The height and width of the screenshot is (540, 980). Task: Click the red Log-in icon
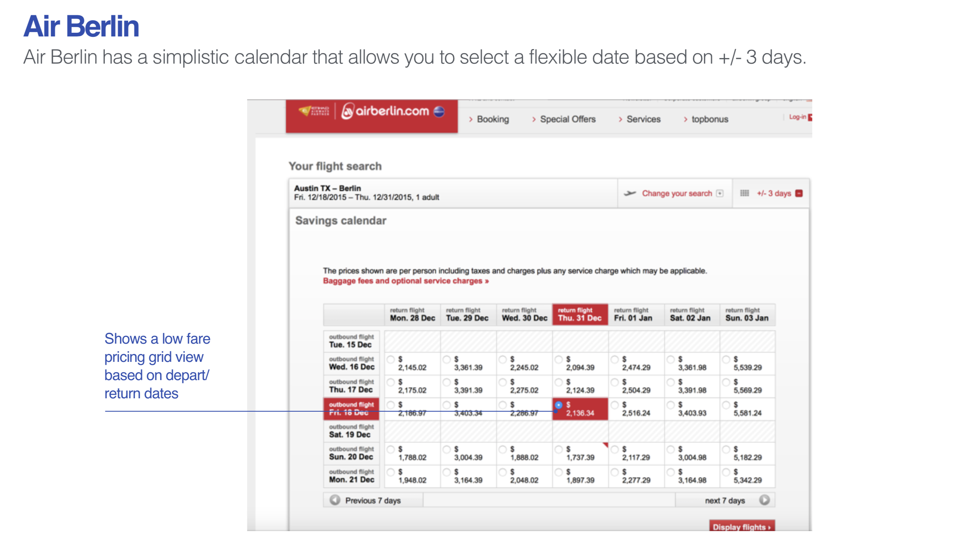pos(810,117)
